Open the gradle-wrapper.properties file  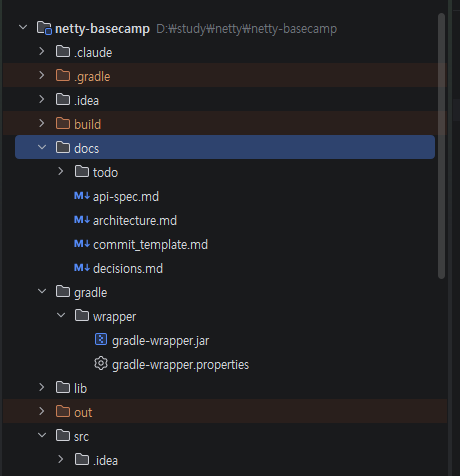tap(180, 365)
